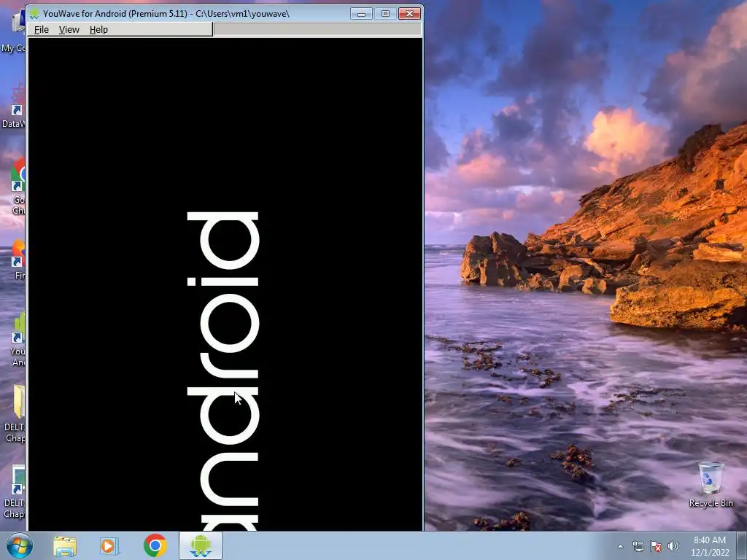Open the Help menu in YouWave
The image size is (747, 560).
(98, 29)
